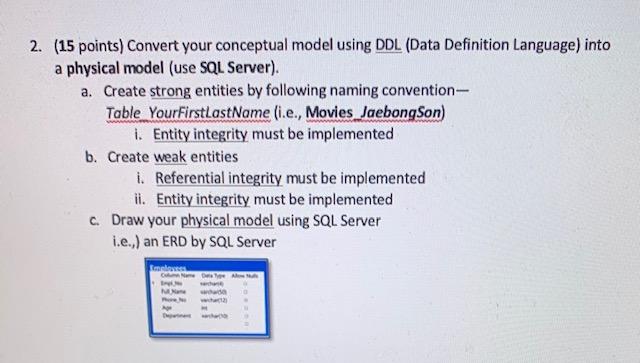Viewport: 640px width, 363px height.
Task: Click the "Data Type" column header in the diagram
Action: tap(213, 276)
